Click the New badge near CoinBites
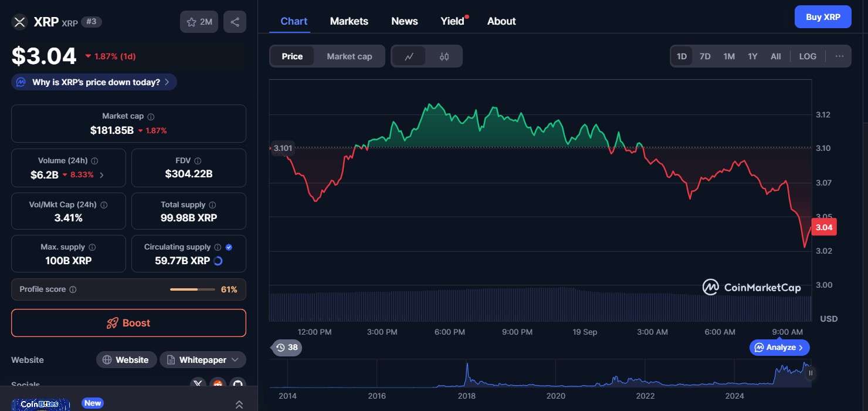 93,403
